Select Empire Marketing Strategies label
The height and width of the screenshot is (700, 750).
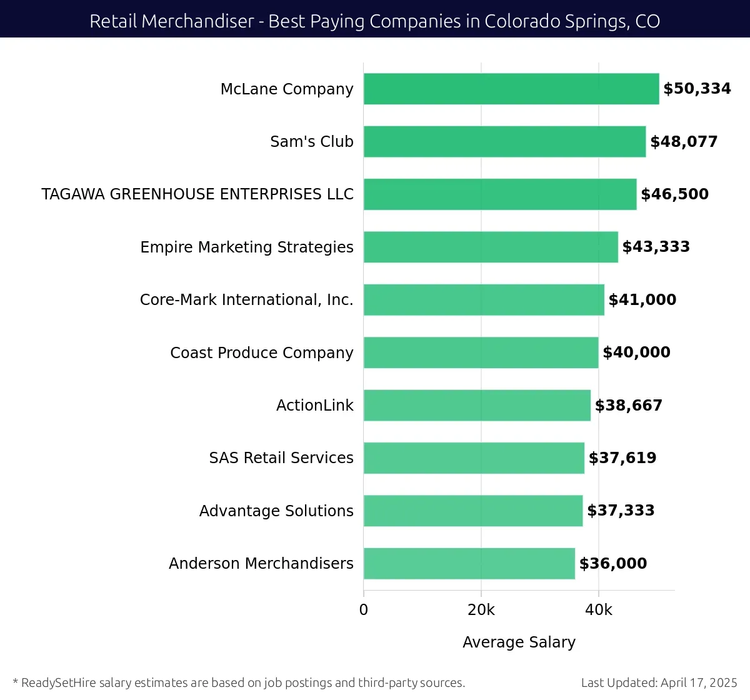coord(247,247)
